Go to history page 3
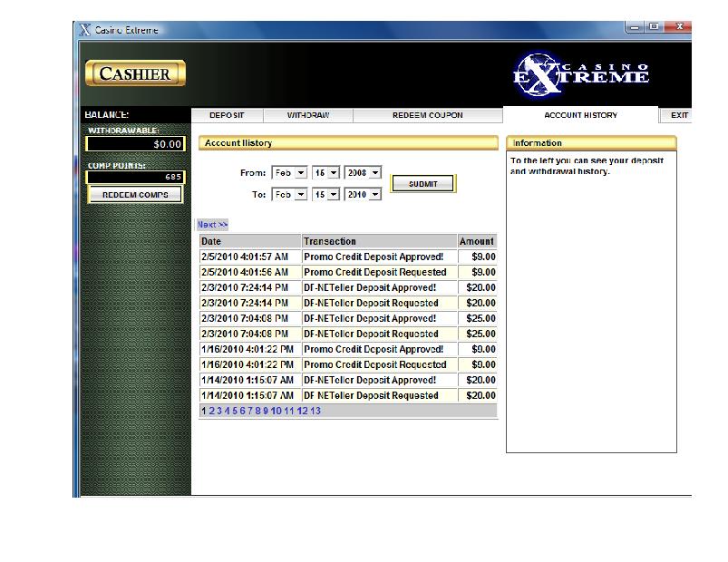Viewport: 728px width, 562px height. 219,411
